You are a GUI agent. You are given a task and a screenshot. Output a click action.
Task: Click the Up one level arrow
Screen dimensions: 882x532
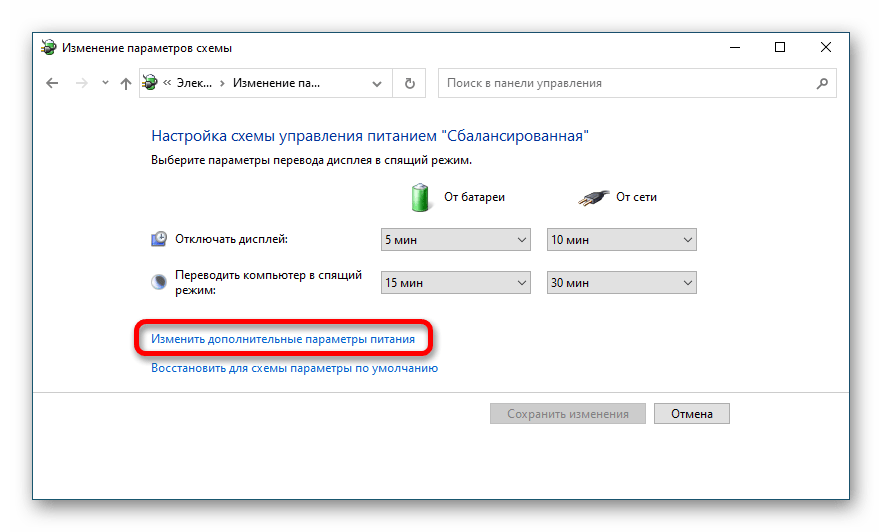125,84
